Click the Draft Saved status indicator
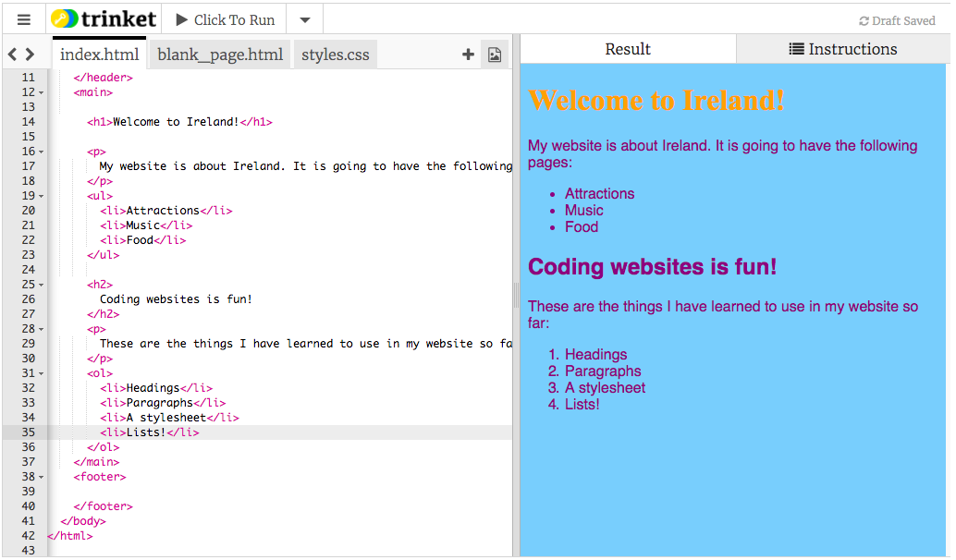The width and height of the screenshot is (956, 560). 896,20
